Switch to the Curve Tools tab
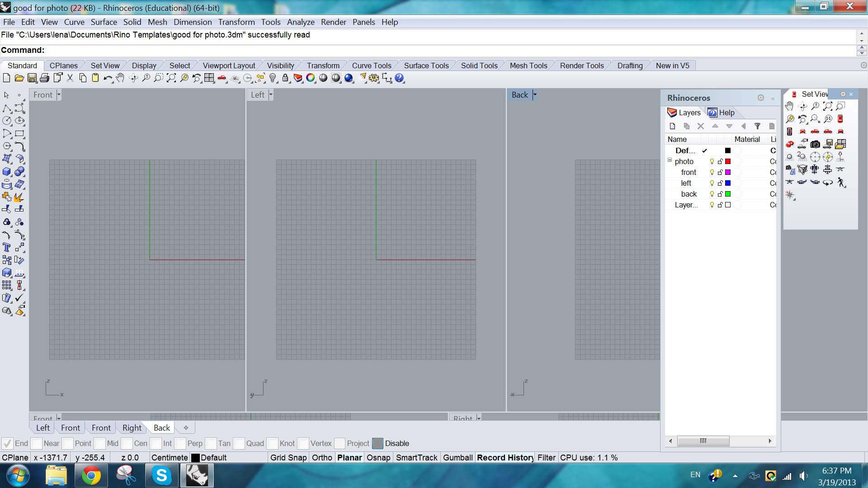 [372, 66]
